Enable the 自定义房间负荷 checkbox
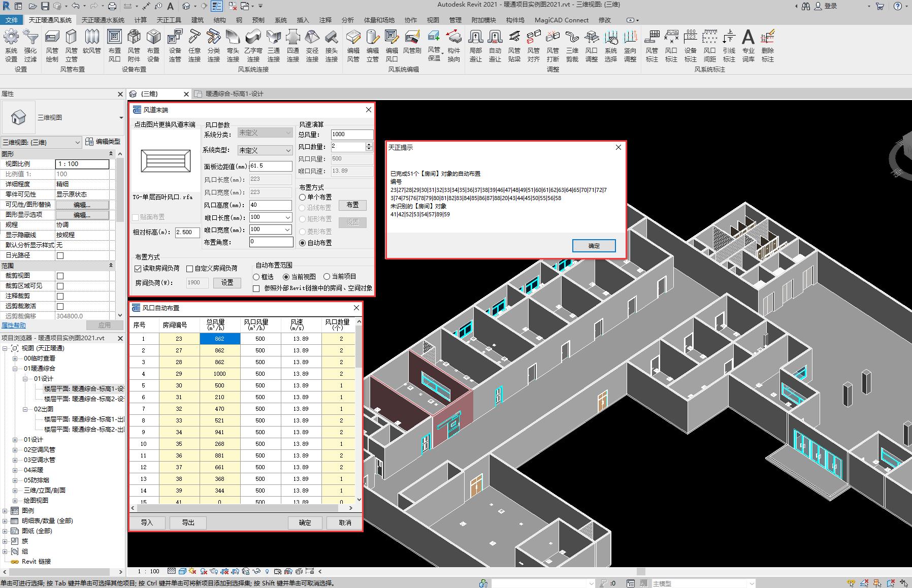This screenshot has width=912, height=588. click(x=190, y=269)
